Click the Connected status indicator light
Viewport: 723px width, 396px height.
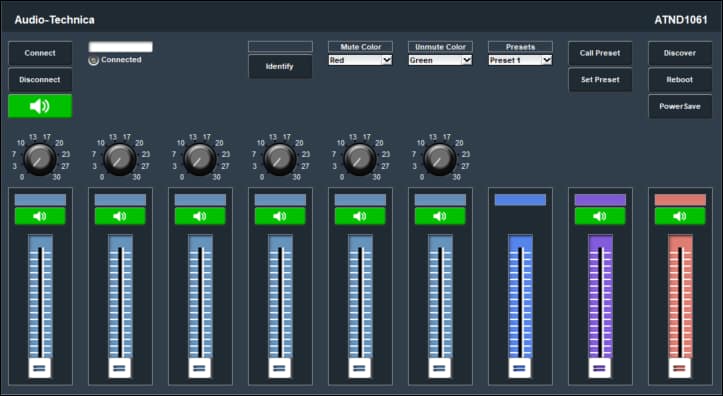tap(94, 60)
